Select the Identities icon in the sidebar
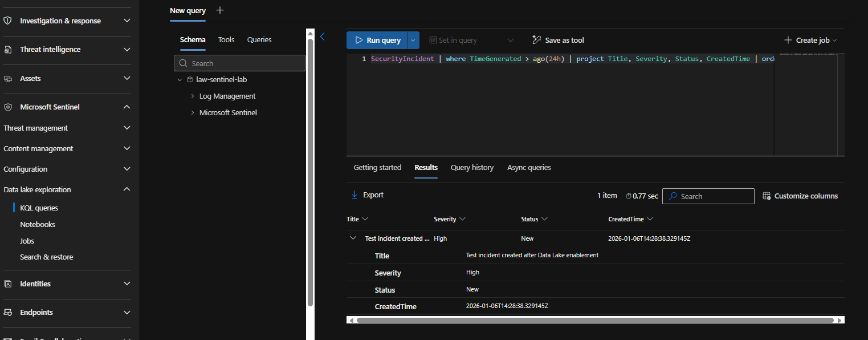This screenshot has height=340, width=868. click(x=8, y=284)
